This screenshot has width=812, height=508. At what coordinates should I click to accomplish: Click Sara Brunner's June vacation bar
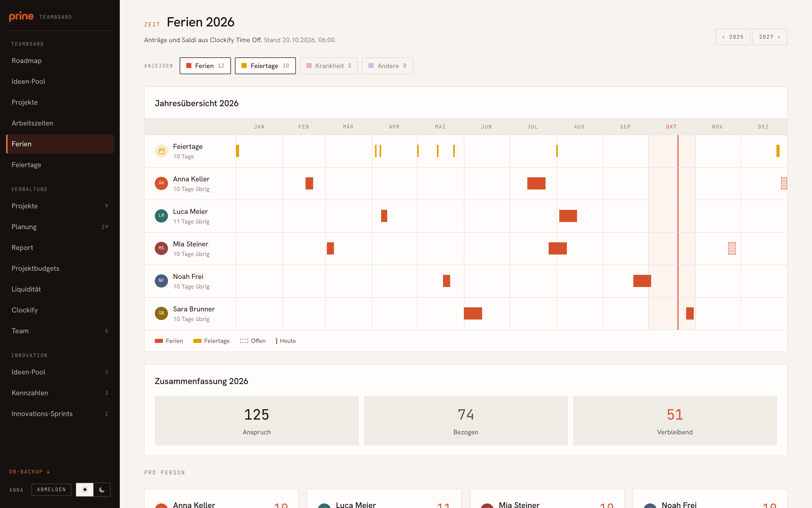473,313
